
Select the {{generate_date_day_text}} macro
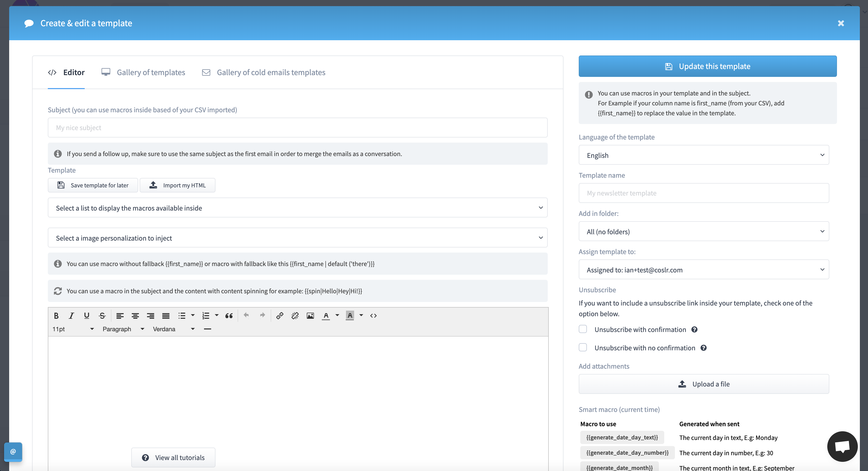coord(622,437)
